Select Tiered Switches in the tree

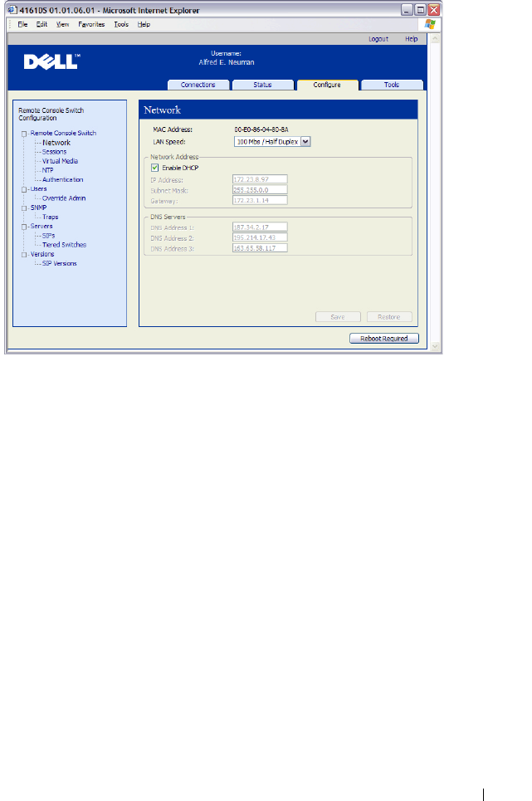(x=64, y=245)
